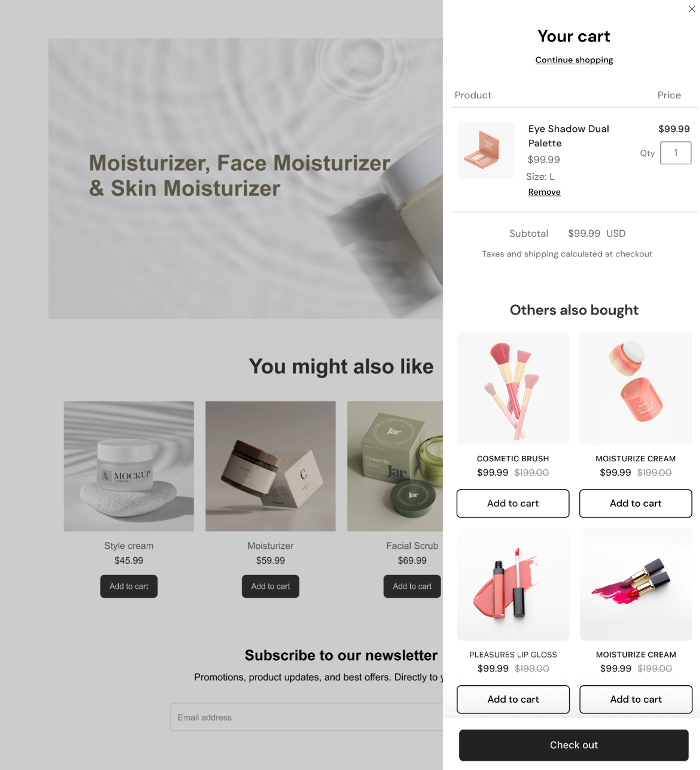The image size is (700, 770).
Task: Open Eye Shadow Dual Palette product title
Action: (x=568, y=136)
